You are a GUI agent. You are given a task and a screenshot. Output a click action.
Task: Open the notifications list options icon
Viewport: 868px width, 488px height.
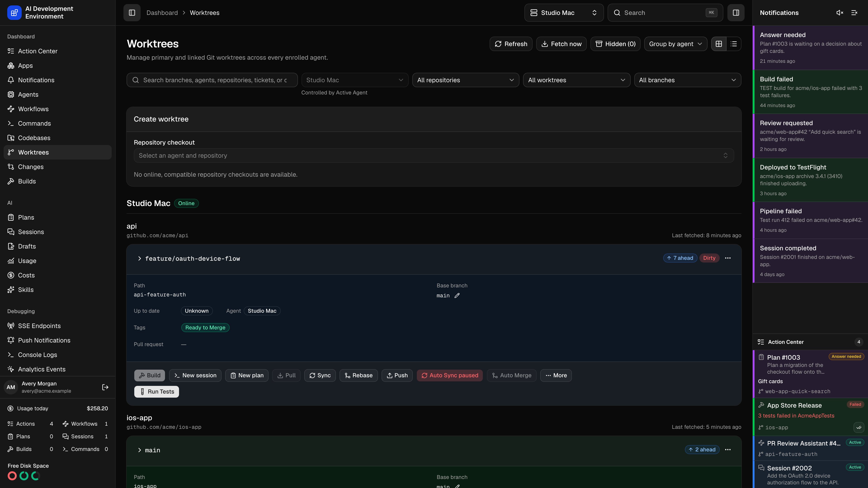coord(854,13)
